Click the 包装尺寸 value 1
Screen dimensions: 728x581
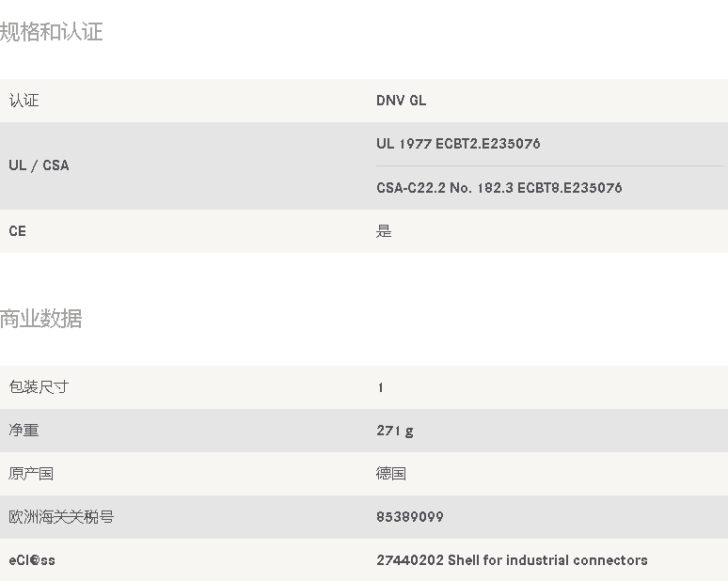click(380, 387)
